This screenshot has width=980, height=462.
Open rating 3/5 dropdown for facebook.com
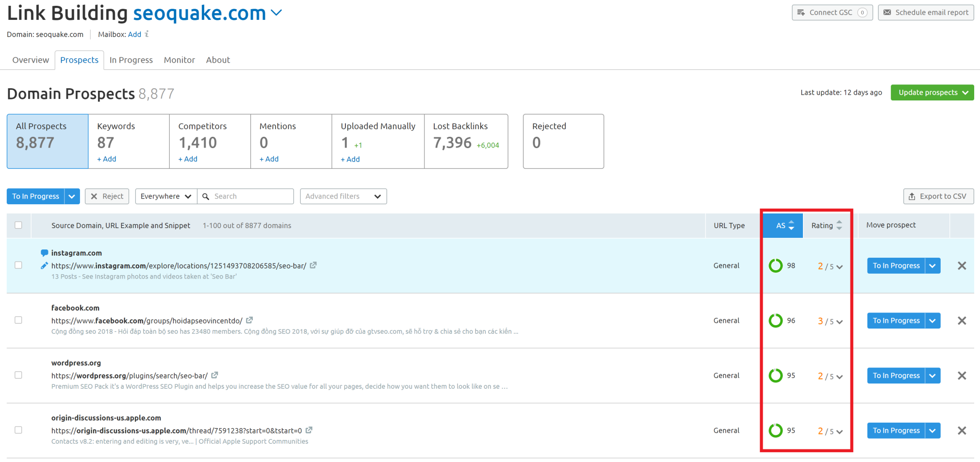(x=830, y=321)
